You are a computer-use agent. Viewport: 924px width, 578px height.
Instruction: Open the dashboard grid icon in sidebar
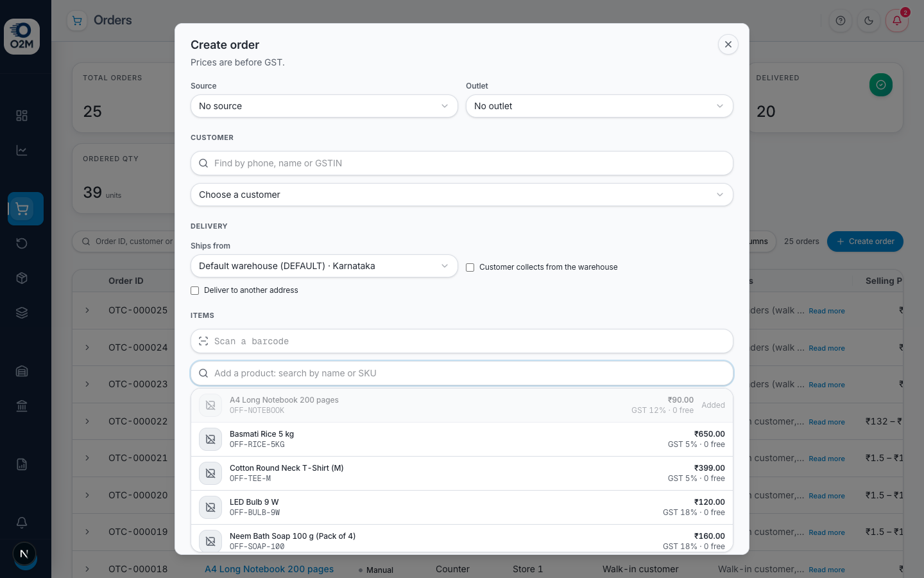tap(22, 116)
